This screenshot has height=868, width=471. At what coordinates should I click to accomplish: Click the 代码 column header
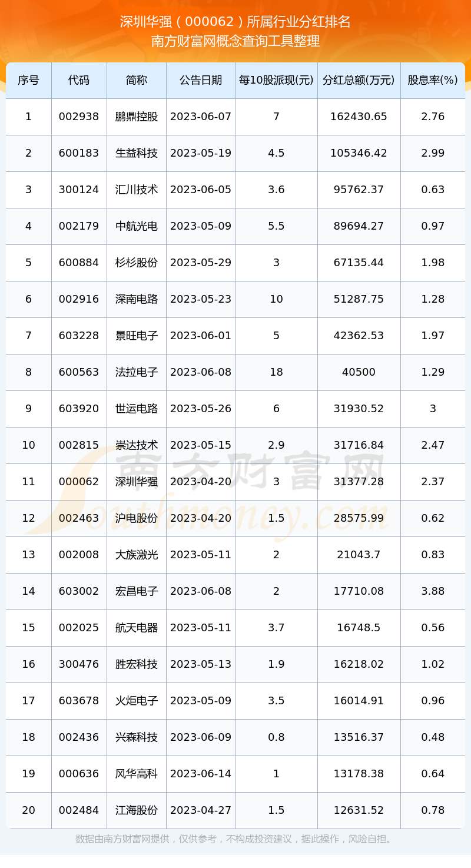point(78,81)
